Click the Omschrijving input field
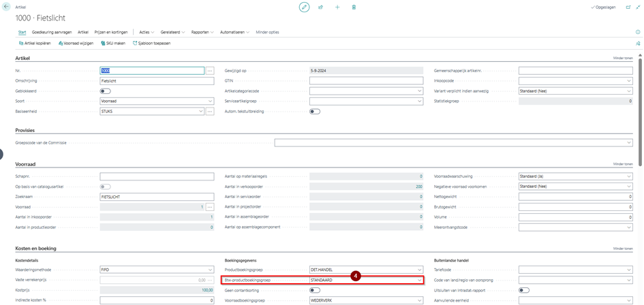The height and width of the screenshot is (305, 644). click(157, 81)
